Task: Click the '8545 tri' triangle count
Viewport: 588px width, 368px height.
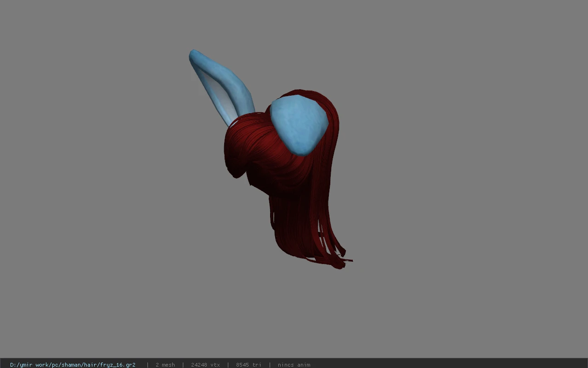Action: tap(249, 365)
